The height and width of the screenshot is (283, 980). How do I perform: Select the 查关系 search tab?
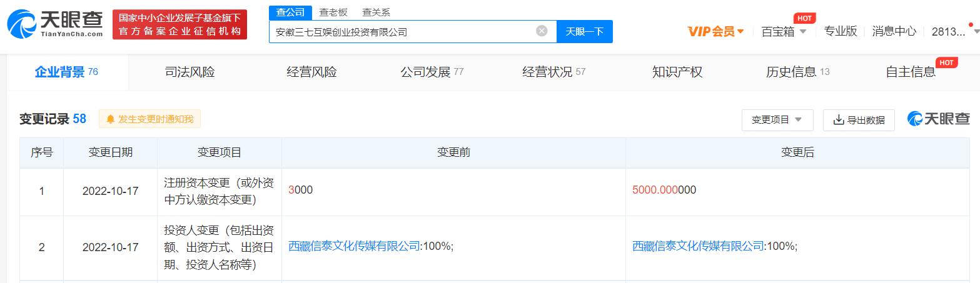coord(376,12)
